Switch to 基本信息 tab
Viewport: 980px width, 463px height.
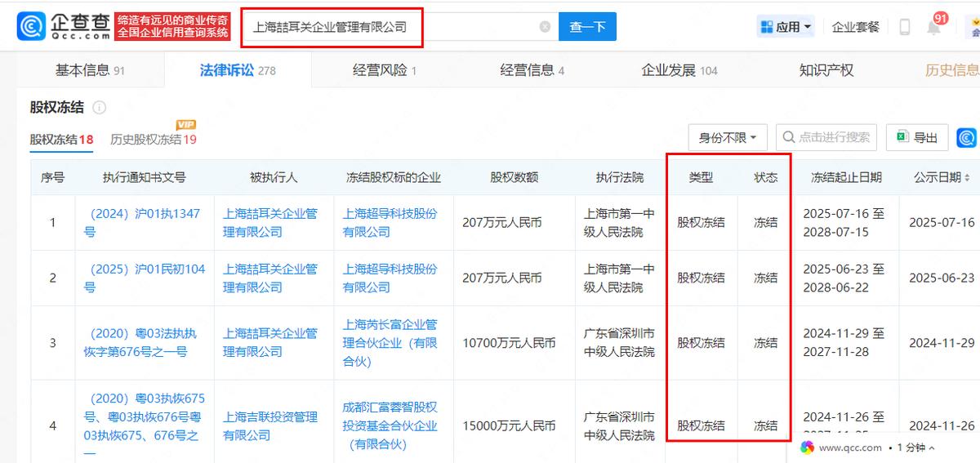coord(90,70)
